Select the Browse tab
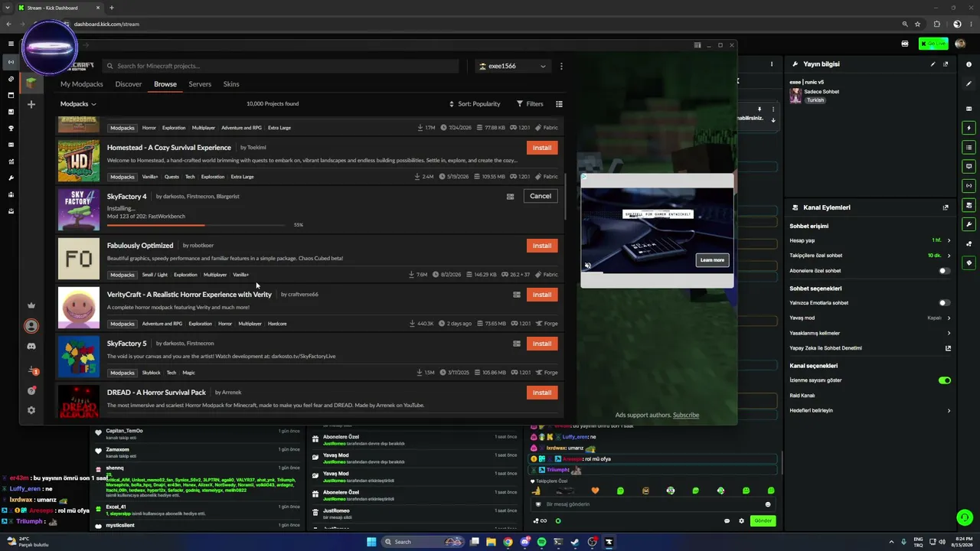980x551 pixels. coord(165,84)
